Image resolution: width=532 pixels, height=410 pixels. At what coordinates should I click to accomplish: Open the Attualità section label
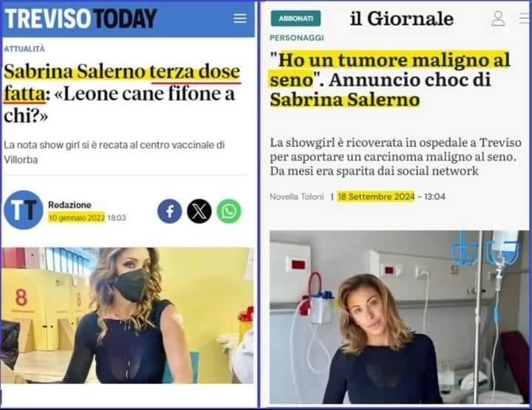(24, 49)
